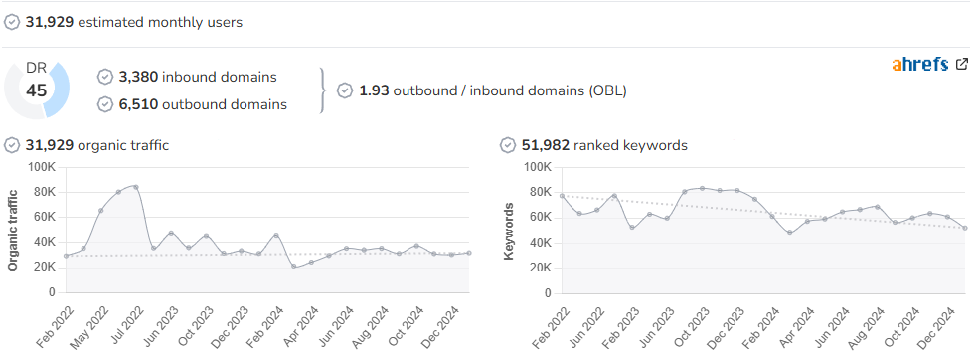The width and height of the screenshot is (980, 361).
Task: Click lowest data point on organic traffic chart
Action: click(294, 267)
